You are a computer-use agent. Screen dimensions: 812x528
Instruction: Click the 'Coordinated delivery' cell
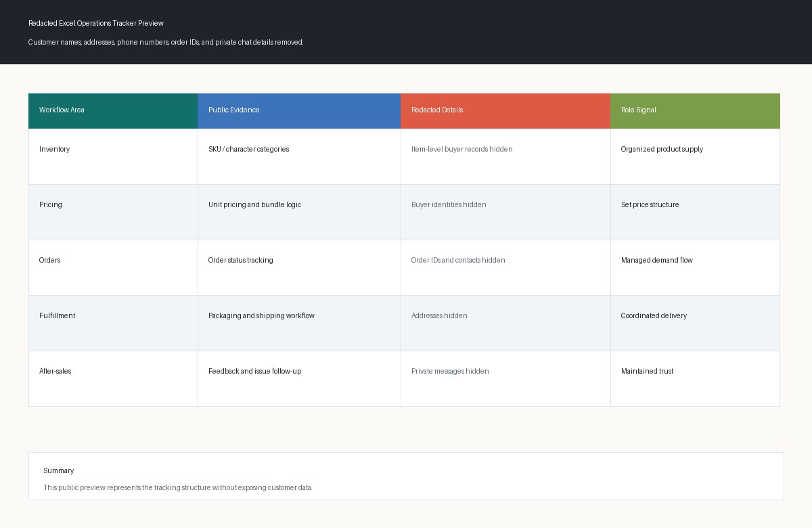coord(695,323)
